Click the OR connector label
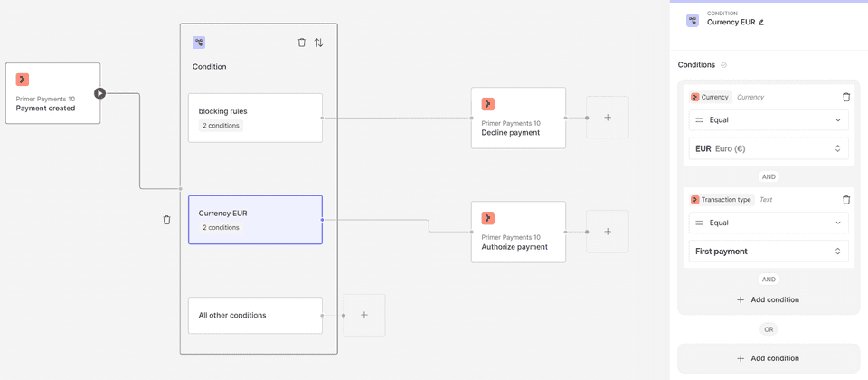The height and width of the screenshot is (380, 868). click(769, 329)
